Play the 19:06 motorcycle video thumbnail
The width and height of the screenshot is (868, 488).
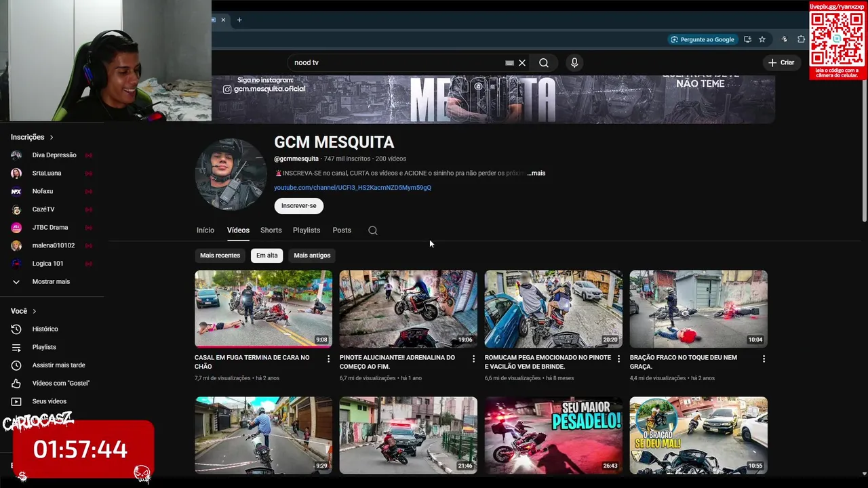(x=408, y=309)
